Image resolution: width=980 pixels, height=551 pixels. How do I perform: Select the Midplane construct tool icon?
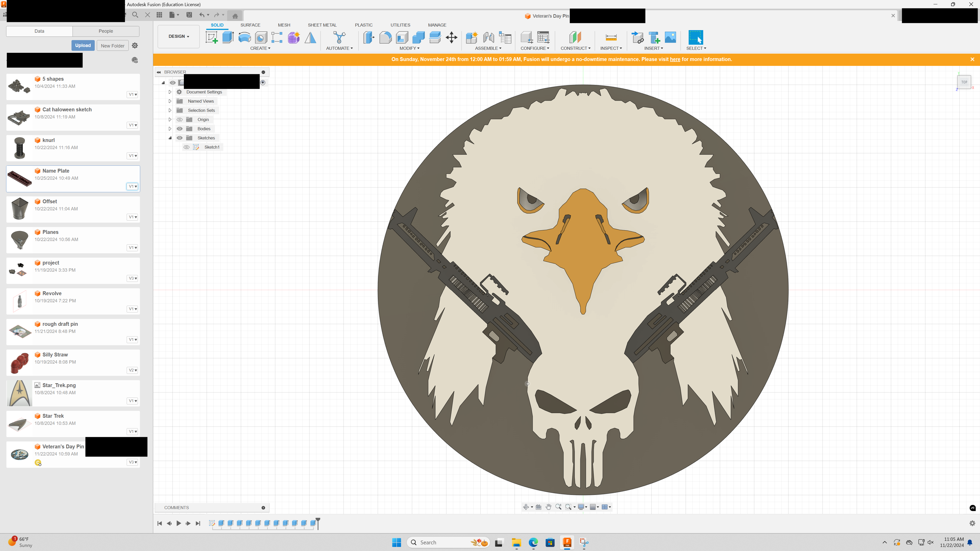575,37
